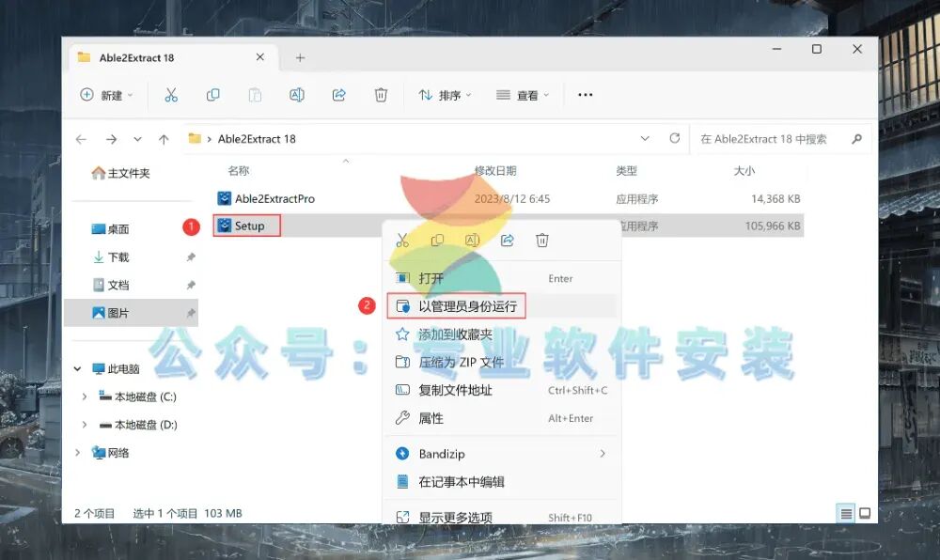Click Copy icon in context menu
Image resolution: width=940 pixels, height=560 pixels.
[x=437, y=241]
